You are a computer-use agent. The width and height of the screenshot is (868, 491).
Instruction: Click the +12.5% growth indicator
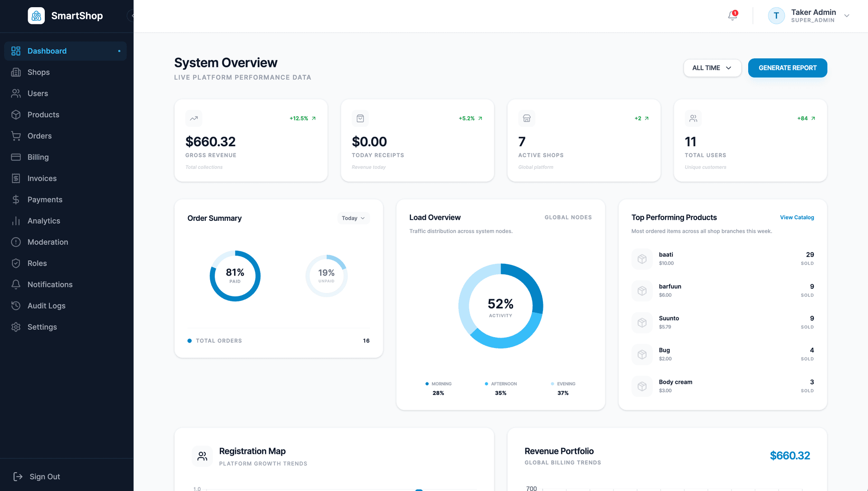pos(303,119)
